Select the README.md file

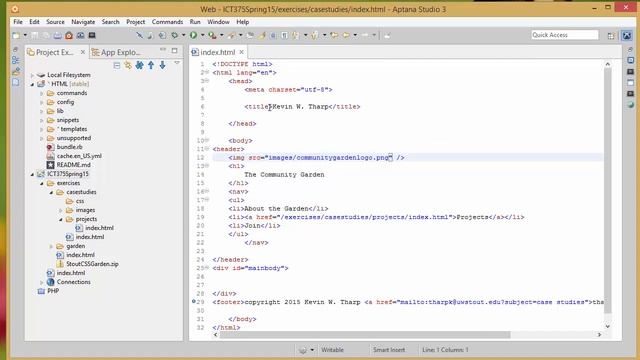coord(73,165)
